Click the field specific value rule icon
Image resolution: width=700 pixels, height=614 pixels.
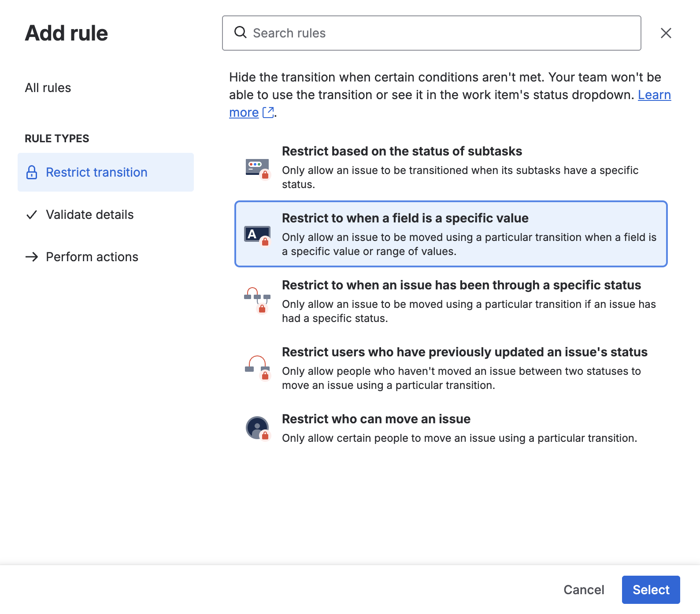257,235
